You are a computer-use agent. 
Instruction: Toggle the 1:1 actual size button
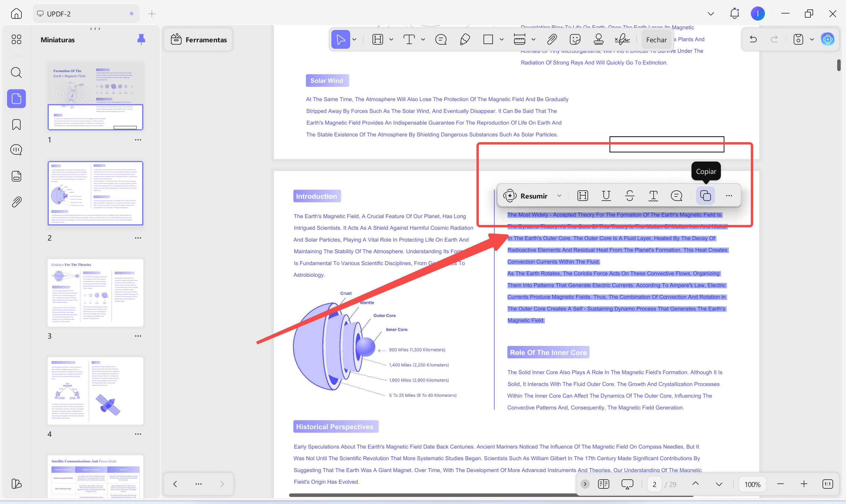point(827,484)
